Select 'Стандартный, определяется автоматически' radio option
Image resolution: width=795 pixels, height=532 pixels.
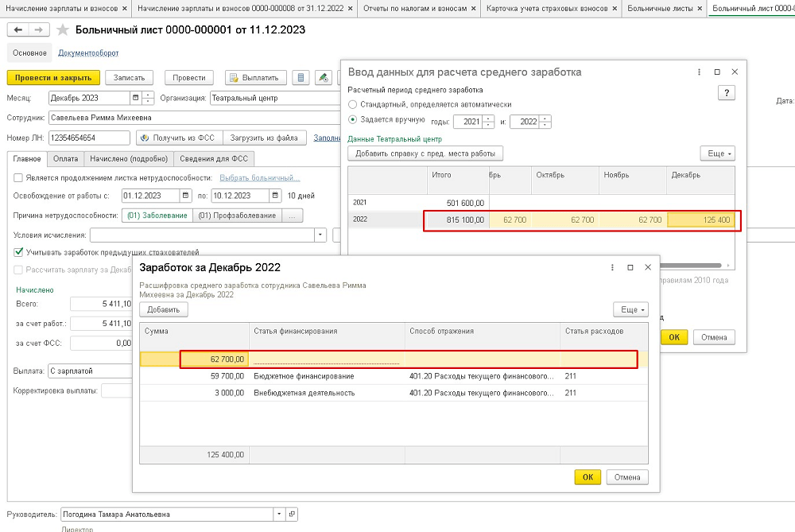click(x=354, y=104)
